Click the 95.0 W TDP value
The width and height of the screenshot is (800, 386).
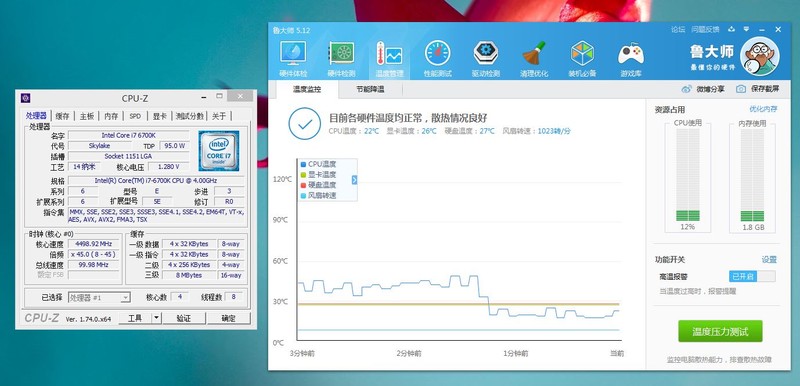(174, 146)
